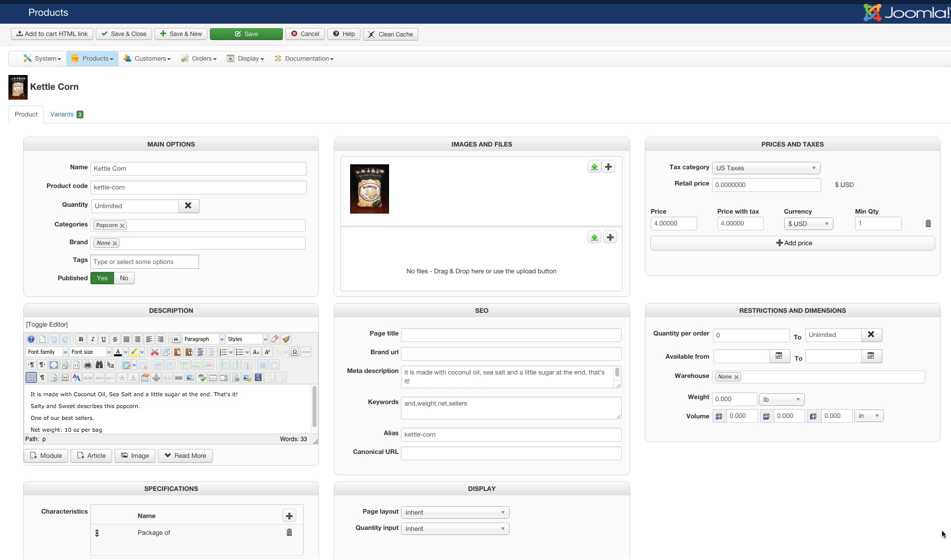Click the find binoculars icon
The image size is (951, 560).
tap(99, 365)
